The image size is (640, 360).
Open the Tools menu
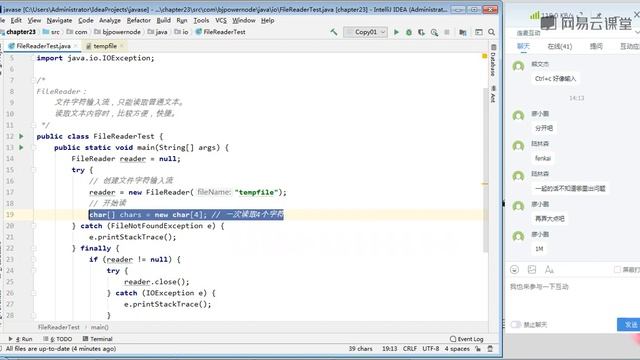pyautogui.click(x=201, y=20)
